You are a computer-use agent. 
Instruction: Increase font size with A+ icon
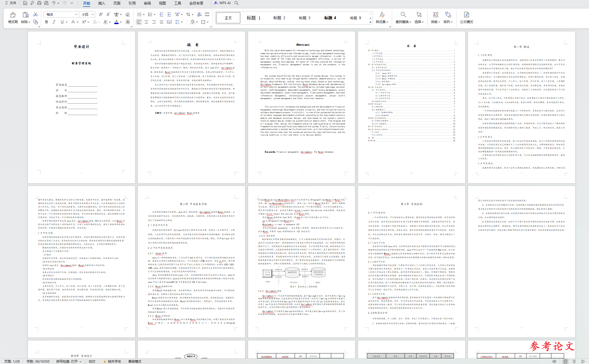point(101,14)
